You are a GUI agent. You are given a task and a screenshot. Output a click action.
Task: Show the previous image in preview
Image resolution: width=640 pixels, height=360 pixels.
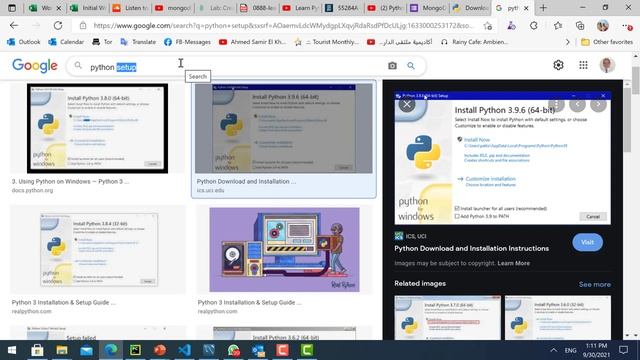(x=577, y=104)
